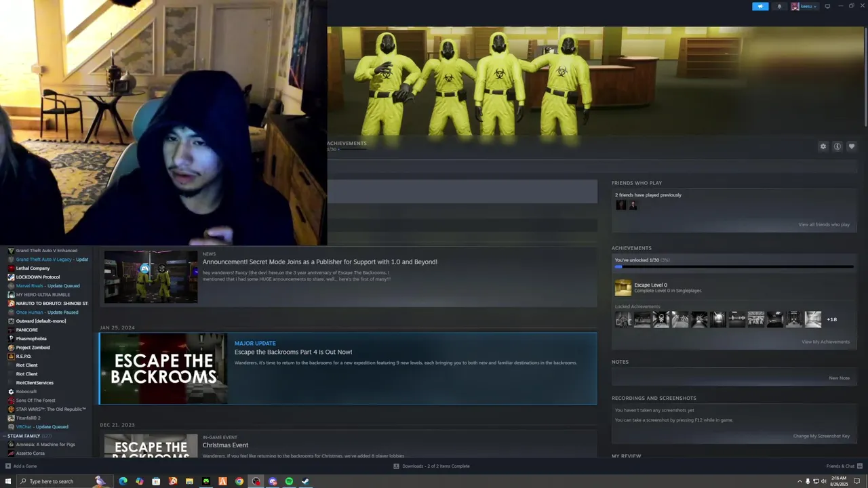
Task: Show the +18 more locked achievements
Action: click(831, 319)
